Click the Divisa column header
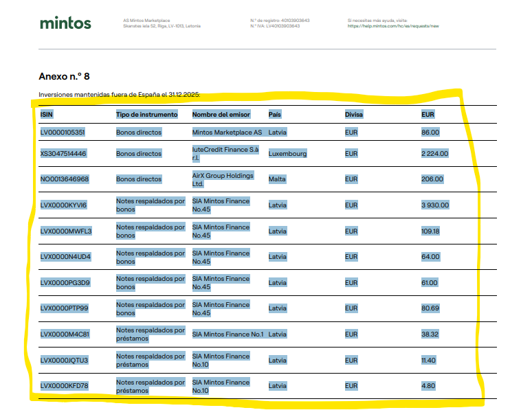The height and width of the screenshot is (410, 532). coord(353,114)
